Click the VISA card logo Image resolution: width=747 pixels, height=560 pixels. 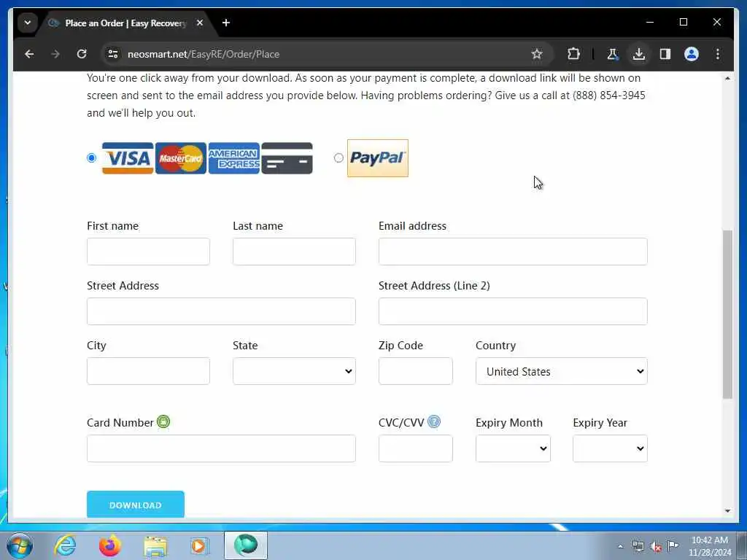(x=128, y=158)
